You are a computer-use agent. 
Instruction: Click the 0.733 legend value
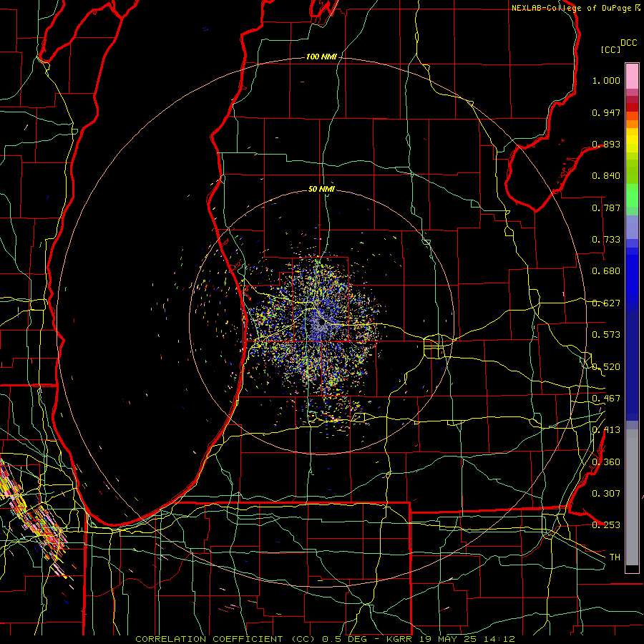[606, 240]
